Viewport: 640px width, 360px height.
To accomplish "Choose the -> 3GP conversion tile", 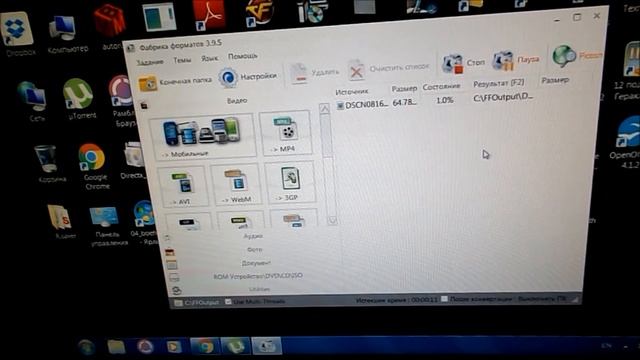I will pyautogui.click(x=290, y=182).
